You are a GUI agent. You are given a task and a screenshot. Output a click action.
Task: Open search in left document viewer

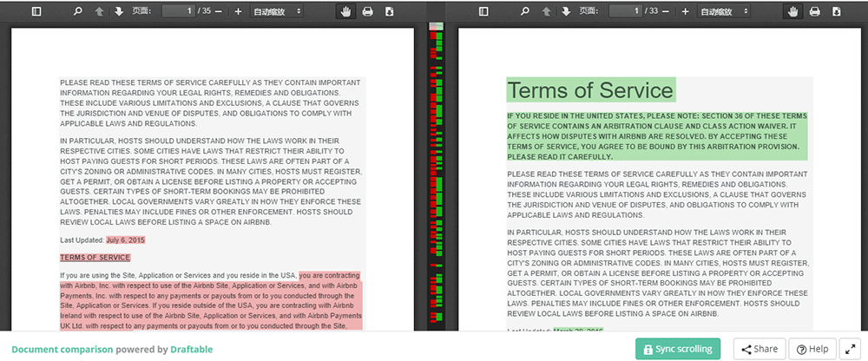(x=77, y=11)
